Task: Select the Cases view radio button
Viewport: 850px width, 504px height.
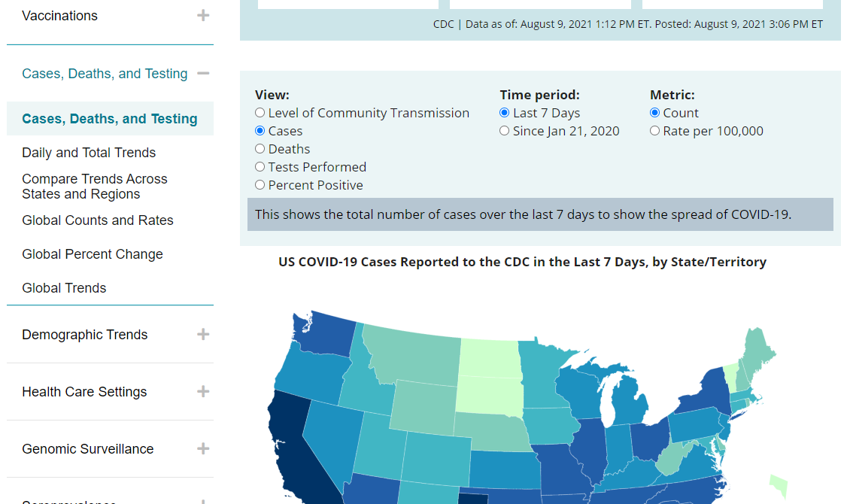Action: (x=260, y=131)
